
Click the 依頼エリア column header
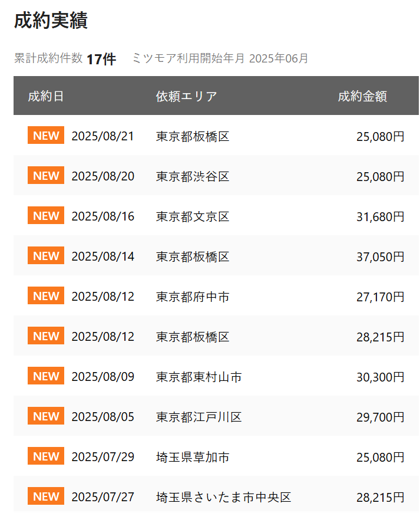click(186, 97)
